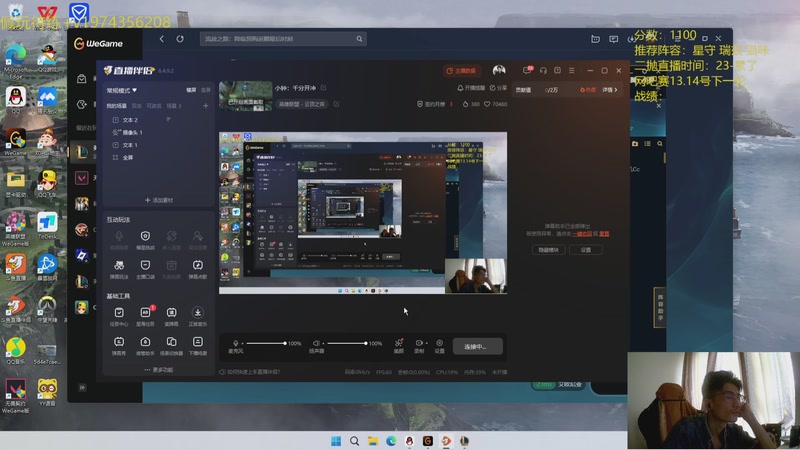Viewport: 800px width, 450px height.
Task: Click 设置 button in the danmaku panel
Action: pos(586,250)
